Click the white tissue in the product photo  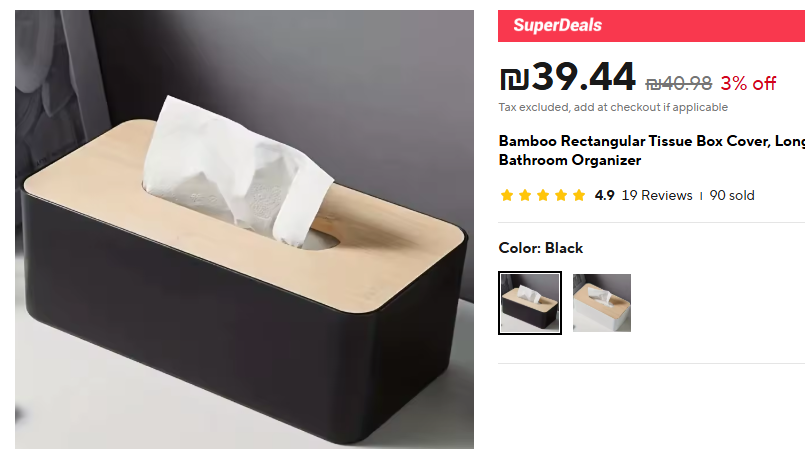pos(236,172)
